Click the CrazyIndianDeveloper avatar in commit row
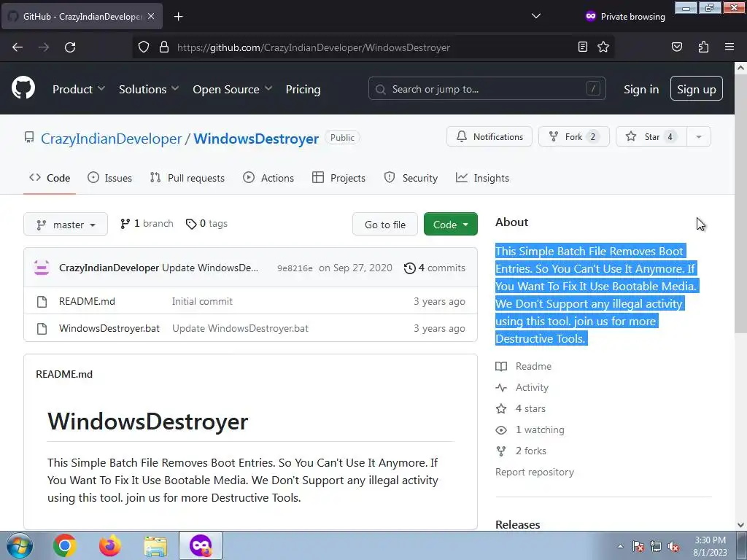 coord(42,268)
